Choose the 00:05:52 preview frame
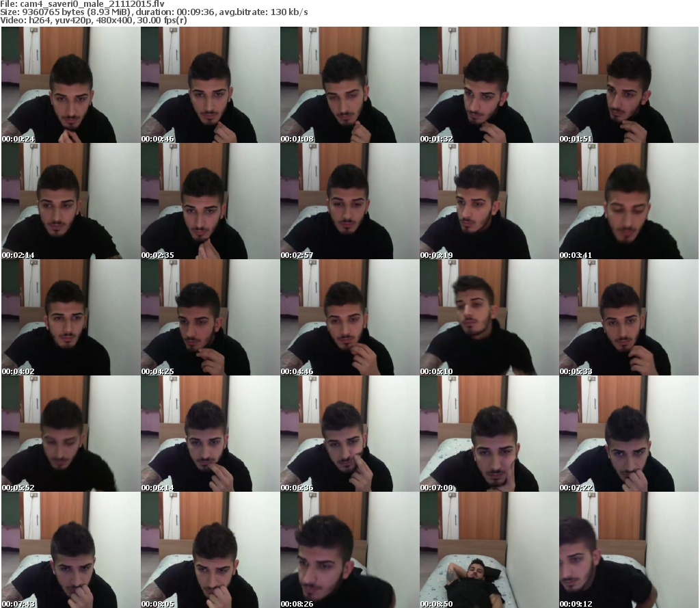This screenshot has width=700, height=608. [70, 434]
